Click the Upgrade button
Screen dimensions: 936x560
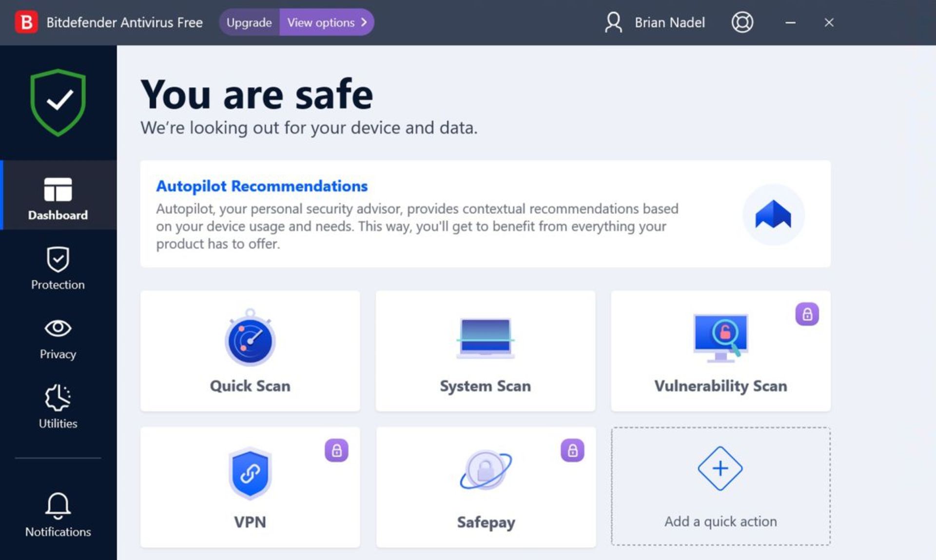click(249, 22)
